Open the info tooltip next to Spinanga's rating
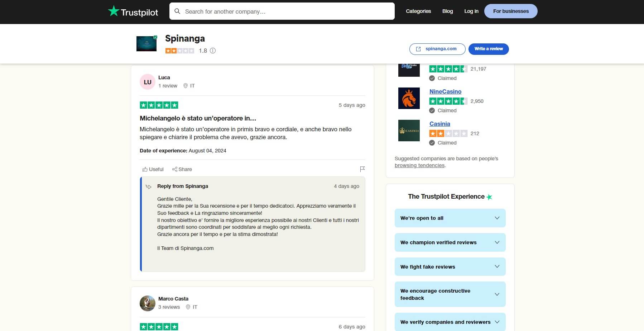644x331 pixels. pyautogui.click(x=213, y=51)
